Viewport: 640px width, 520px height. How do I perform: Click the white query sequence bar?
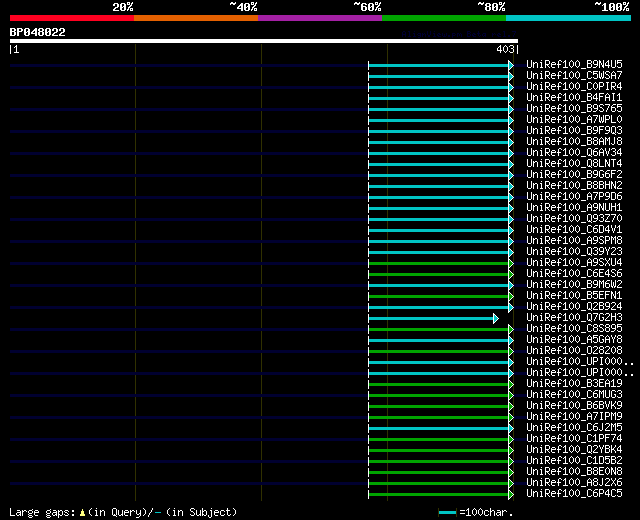pyautogui.click(x=264, y=41)
